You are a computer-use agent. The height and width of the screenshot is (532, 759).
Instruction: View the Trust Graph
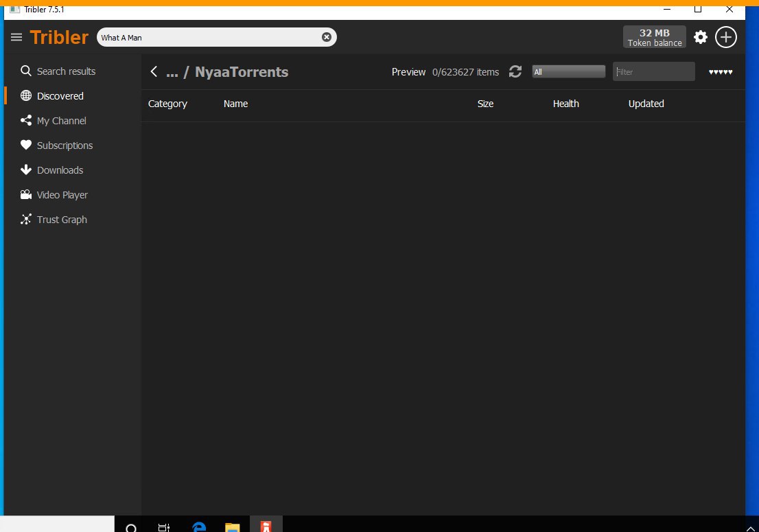(x=62, y=219)
